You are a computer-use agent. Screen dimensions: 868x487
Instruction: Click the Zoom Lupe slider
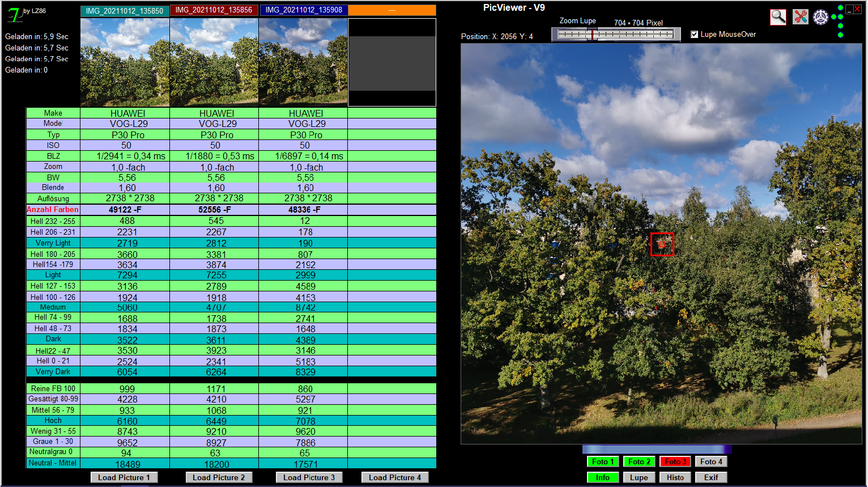pos(616,35)
